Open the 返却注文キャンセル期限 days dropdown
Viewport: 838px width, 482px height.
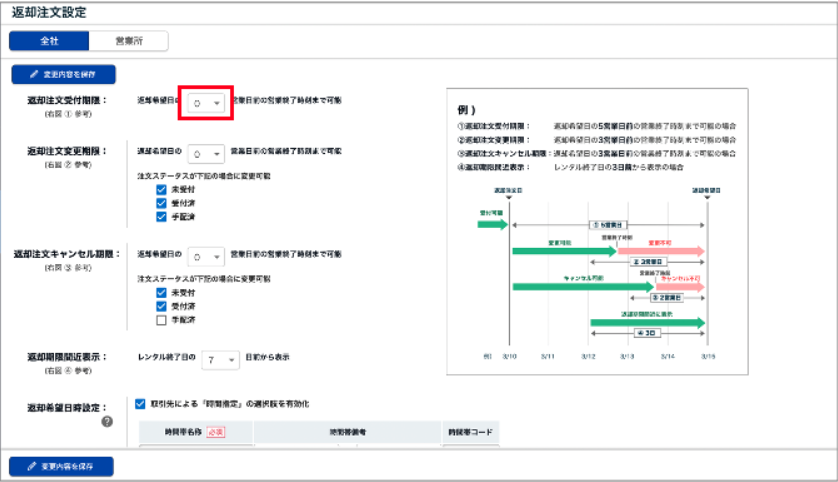coord(206,255)
